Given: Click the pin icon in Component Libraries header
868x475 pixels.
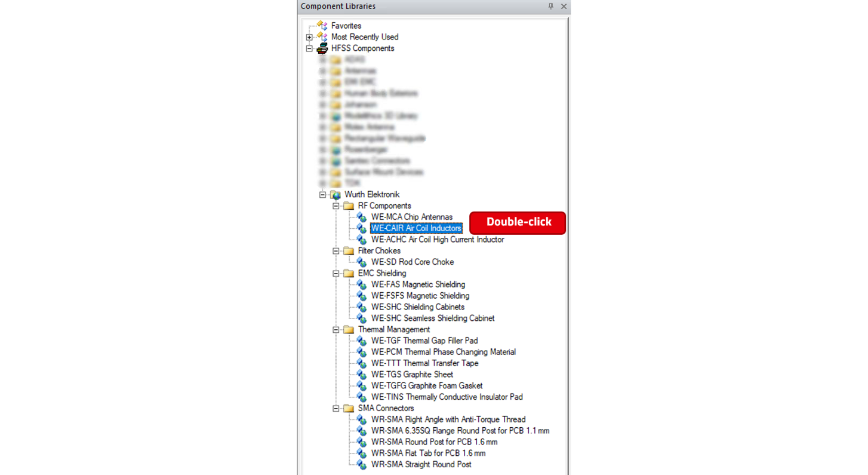Looking at the screenshot, I should [550, 7].
